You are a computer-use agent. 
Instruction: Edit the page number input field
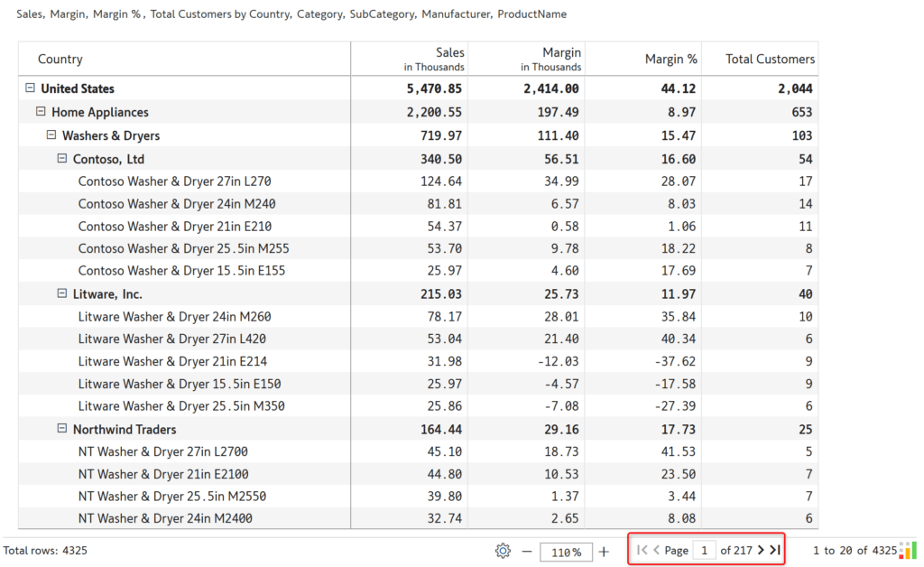[x=705, y=549]
